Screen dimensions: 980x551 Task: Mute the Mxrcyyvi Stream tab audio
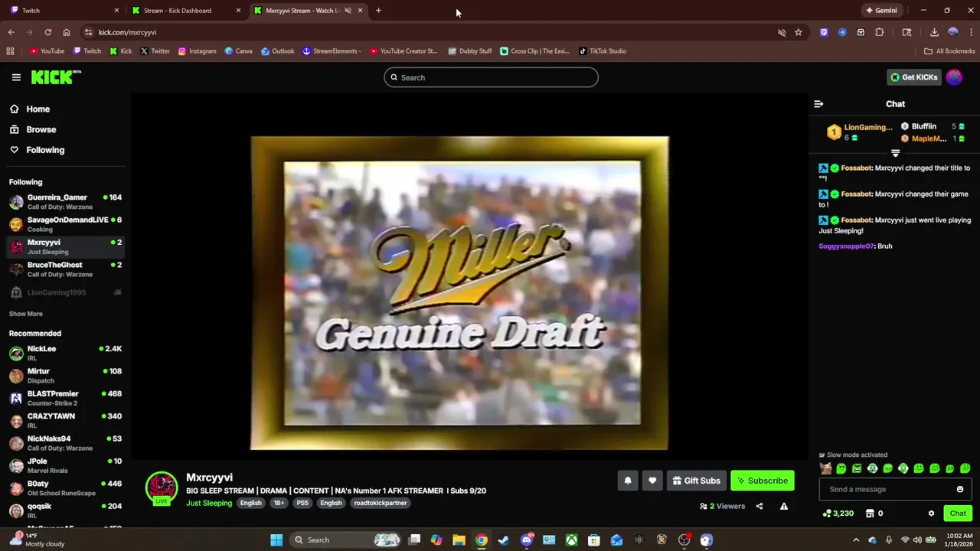(348, 11)
